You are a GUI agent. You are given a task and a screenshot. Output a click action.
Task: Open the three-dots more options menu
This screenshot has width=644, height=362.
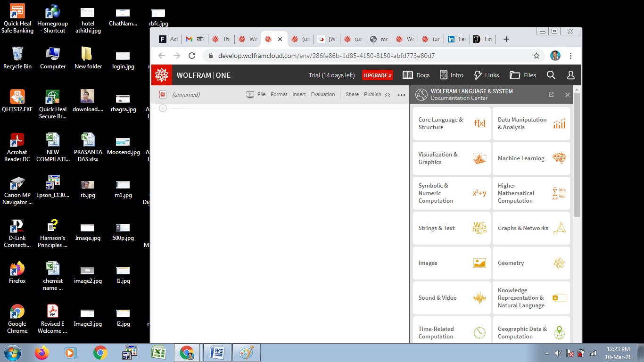[401, 95]
